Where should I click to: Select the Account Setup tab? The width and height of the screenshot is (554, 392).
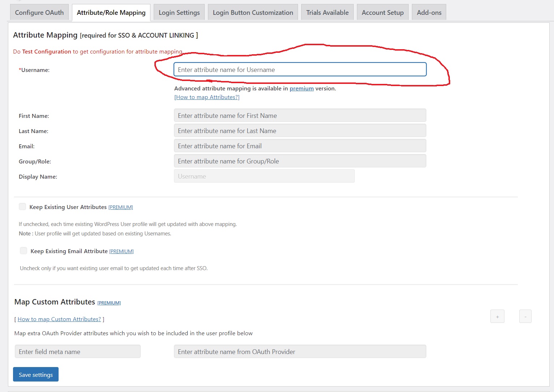(x=383, y=12)
